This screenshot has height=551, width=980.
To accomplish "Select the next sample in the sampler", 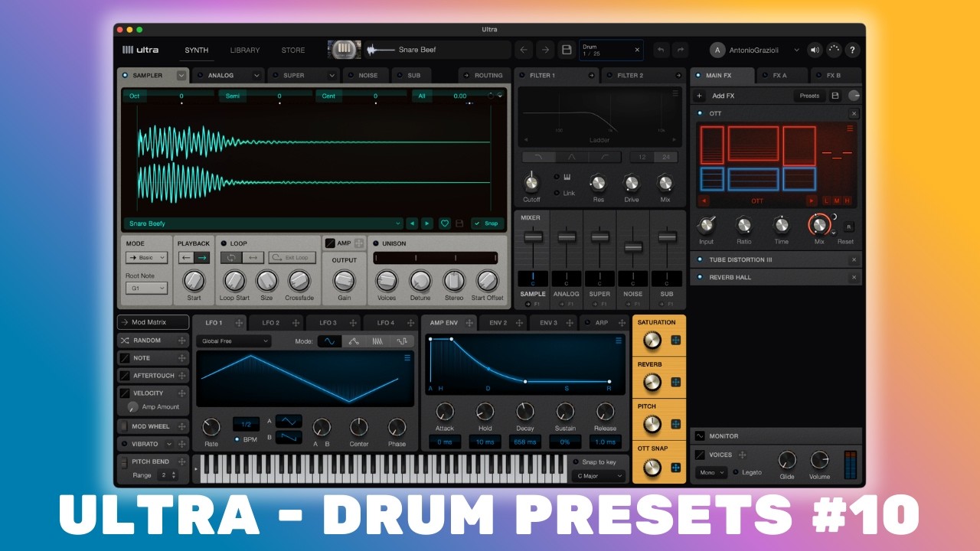I will tap(427, 223).
